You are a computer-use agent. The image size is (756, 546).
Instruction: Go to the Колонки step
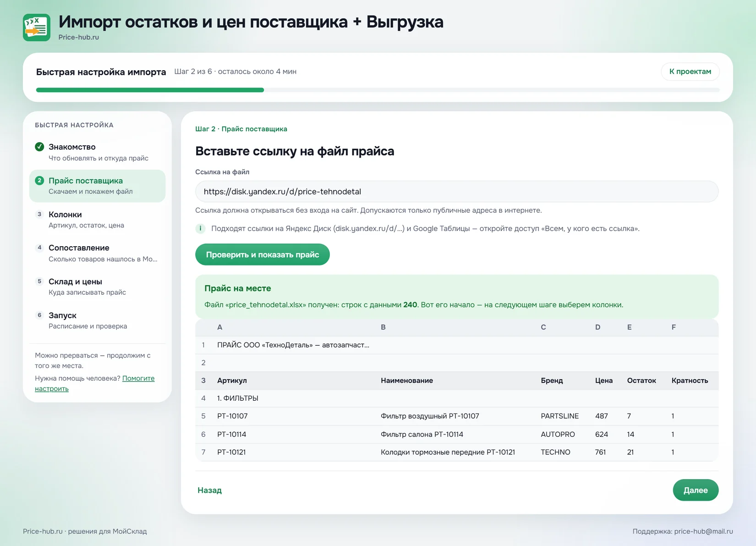tap(97, 220)
